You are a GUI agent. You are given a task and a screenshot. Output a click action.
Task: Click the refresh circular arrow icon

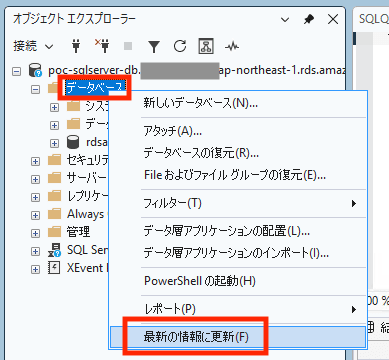[x=180, y=46]
